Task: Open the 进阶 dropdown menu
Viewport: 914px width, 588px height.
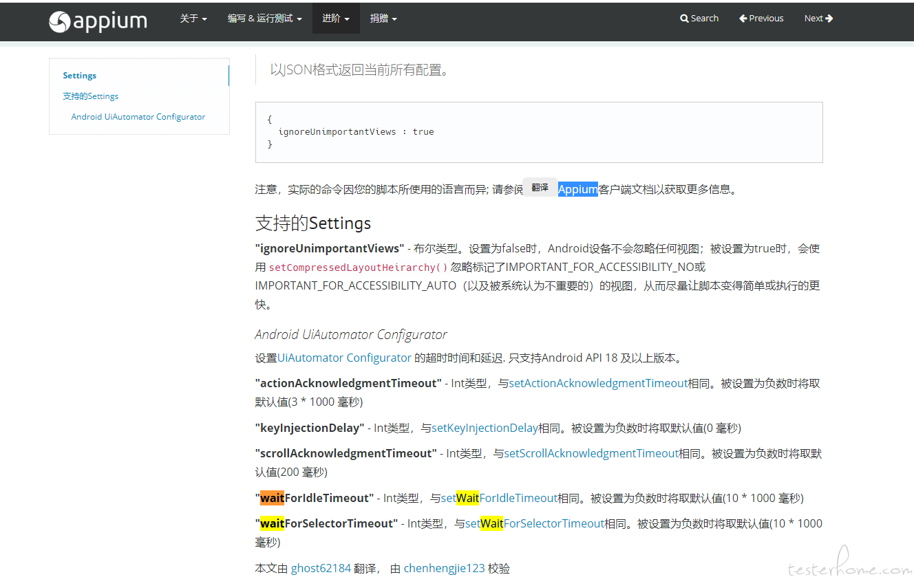Action: click(x=336, y=19)
